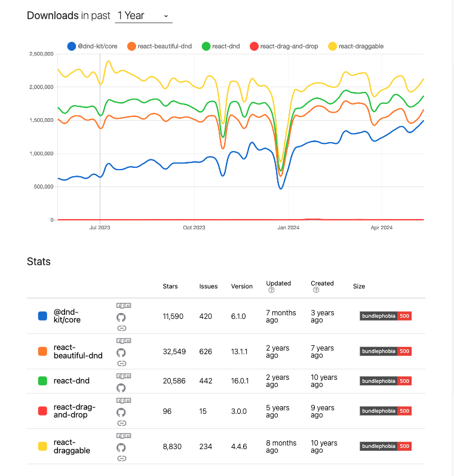Toggle react-draggable series in chart legend
Viewport: 454px width, 476px height.
click(356, 46)
